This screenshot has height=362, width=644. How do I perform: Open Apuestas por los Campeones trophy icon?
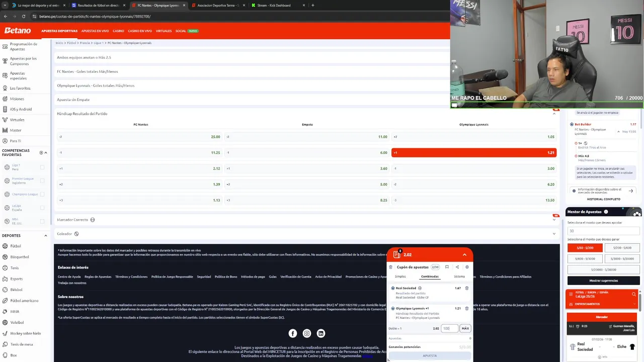tap(5, 61)
